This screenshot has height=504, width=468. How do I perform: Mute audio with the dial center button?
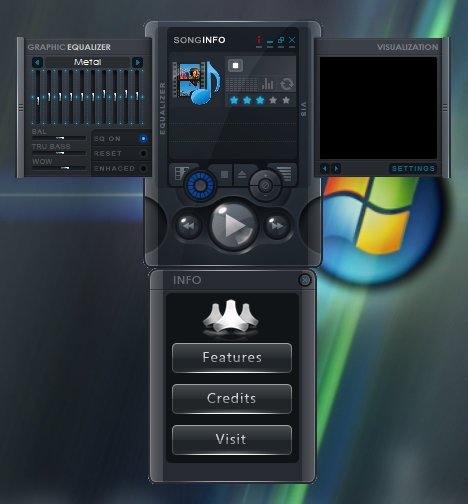coord(265,186)
